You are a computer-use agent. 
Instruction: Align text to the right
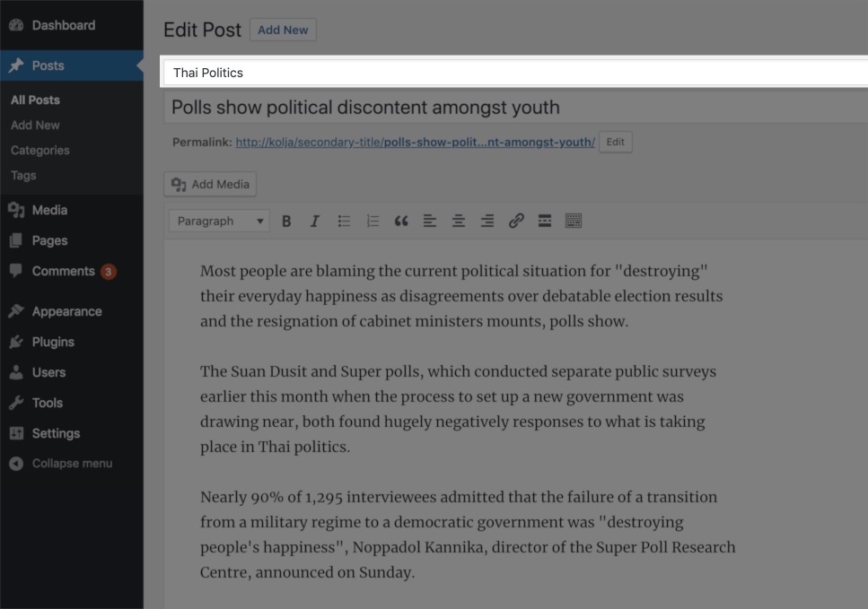[487, 222]
